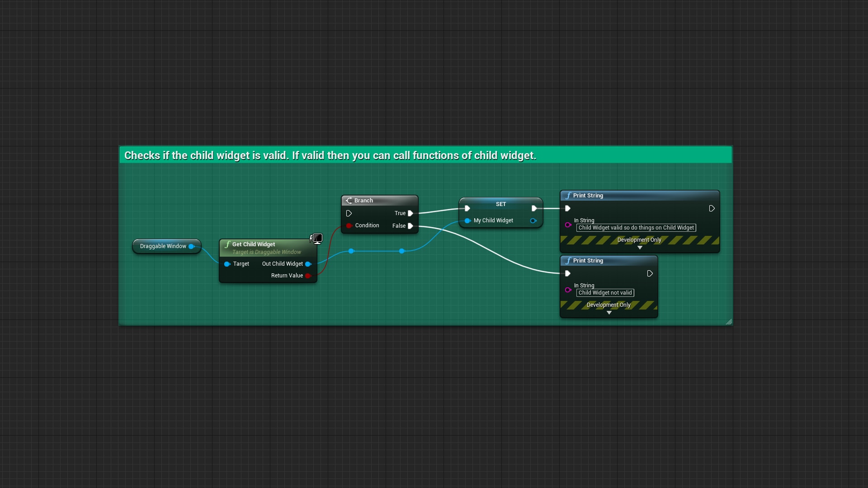Click the True execution pin on the Branch node

(x=410, y=213)
